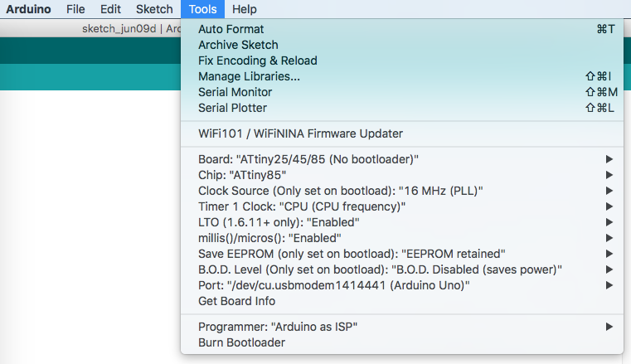The height and width of the screenshot is (364, 631).
Task: Open Manage Libraries...
Action: pyautogui.click(x=402, y=76)
